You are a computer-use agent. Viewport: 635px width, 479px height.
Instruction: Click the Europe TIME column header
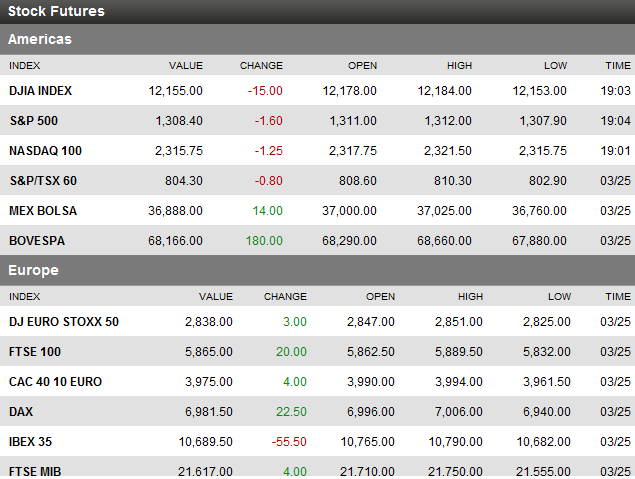click(618, 296)
